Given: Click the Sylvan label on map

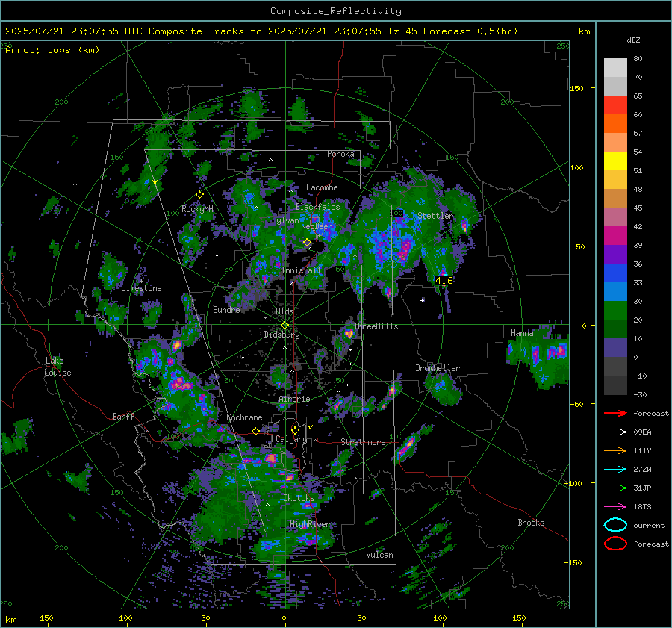Looking at the screenshot, I should click(x=285, y=220).
